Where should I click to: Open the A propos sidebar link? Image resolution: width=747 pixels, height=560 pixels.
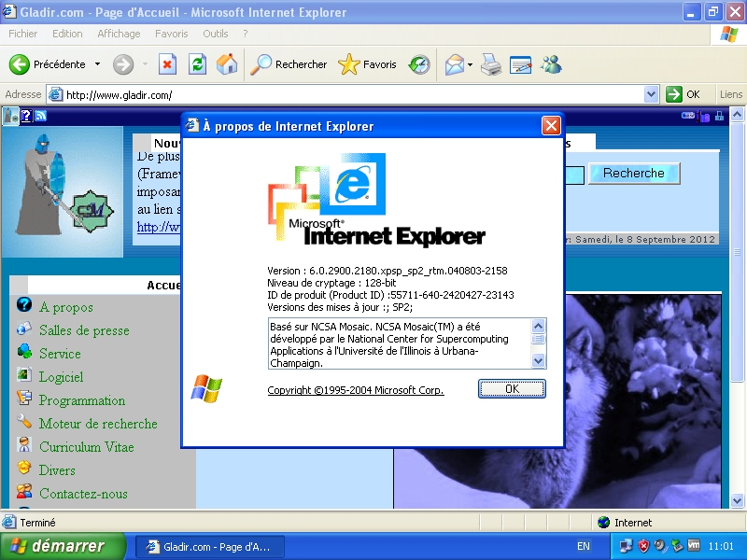[x=65, y=307]
